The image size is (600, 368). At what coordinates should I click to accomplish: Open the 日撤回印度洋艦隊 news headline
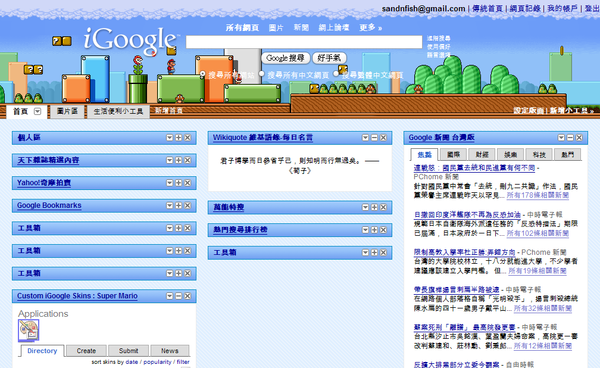[x=467, y=215]
